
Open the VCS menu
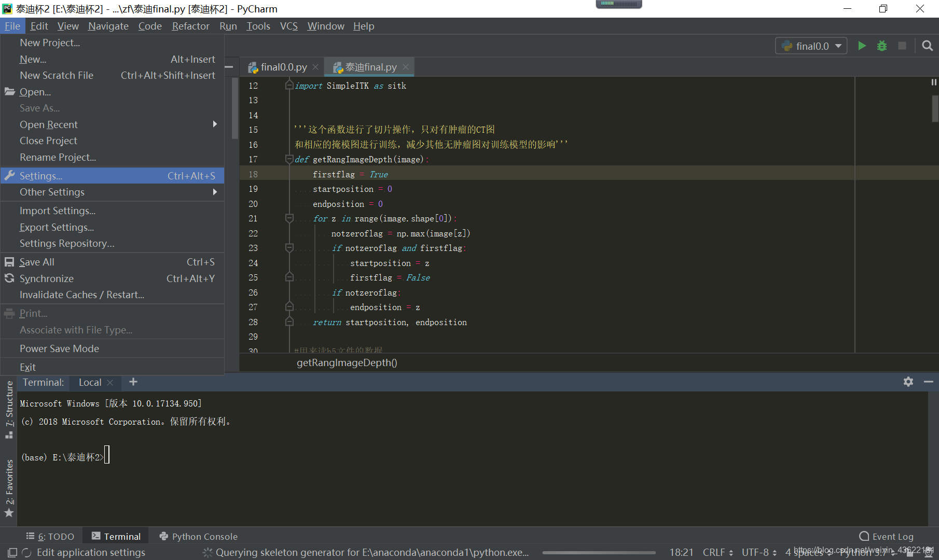pos(289,26)
